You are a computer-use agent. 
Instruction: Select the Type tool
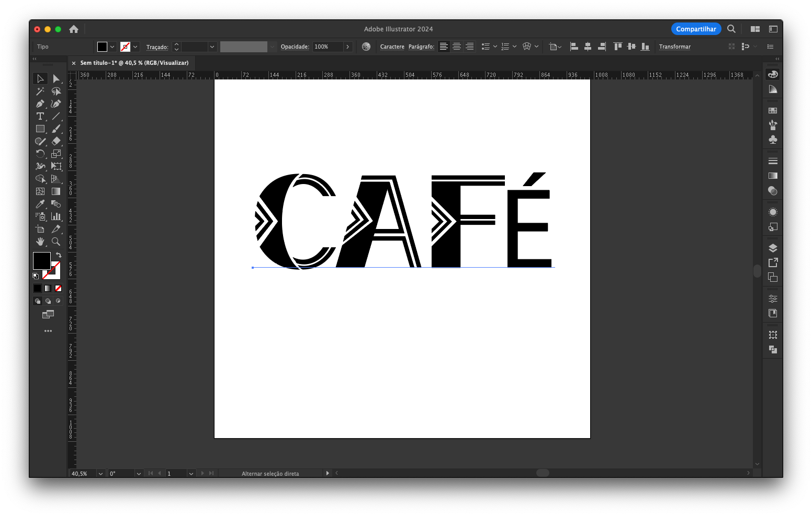pos(40,116)
